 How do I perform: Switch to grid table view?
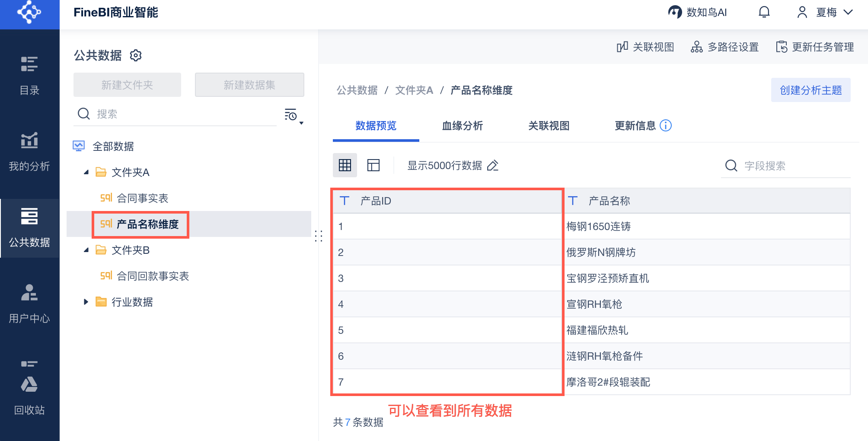345,165
